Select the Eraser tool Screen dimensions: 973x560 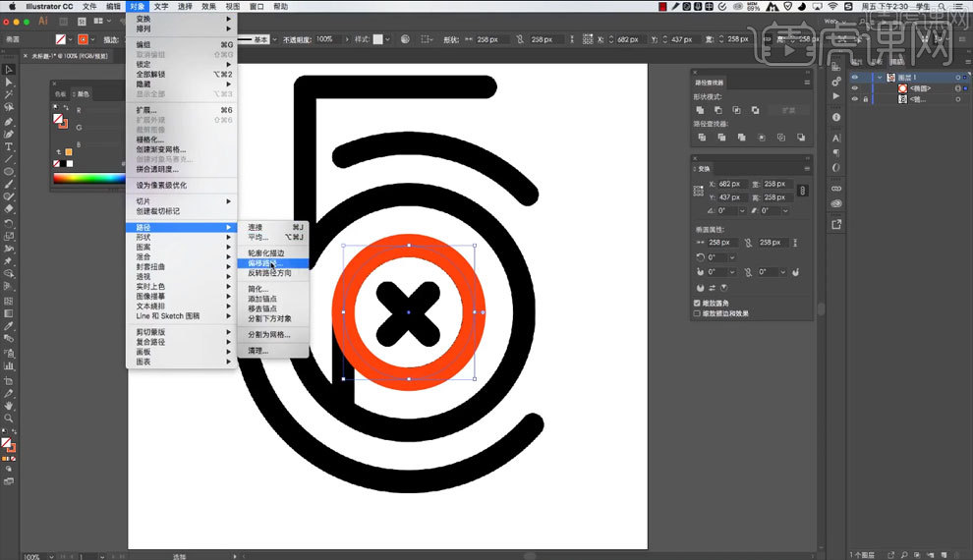(x=9, y=209)
